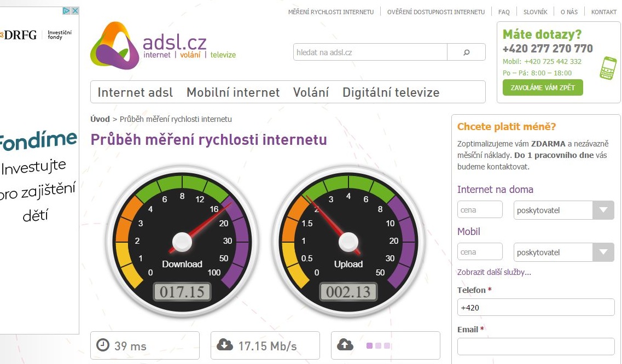The image size is (622, 364).
Task: Open the Mobil poskytovatel dropdown
Action: pos(563,252)
